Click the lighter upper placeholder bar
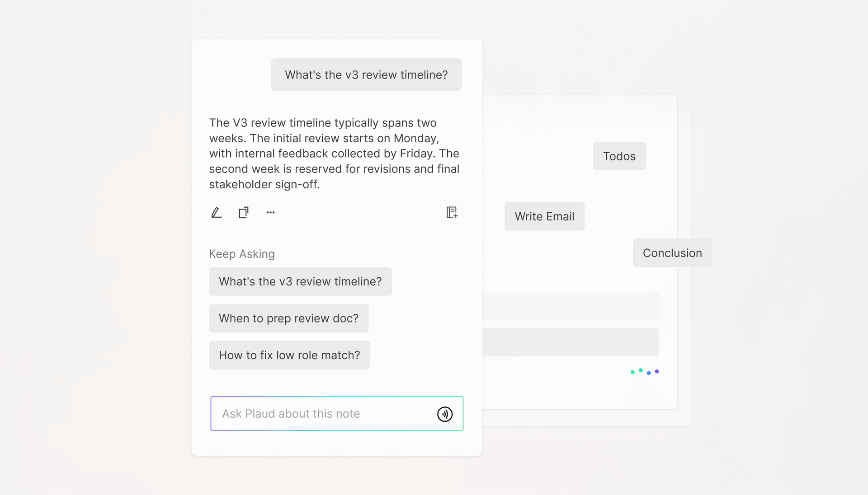 571,306
